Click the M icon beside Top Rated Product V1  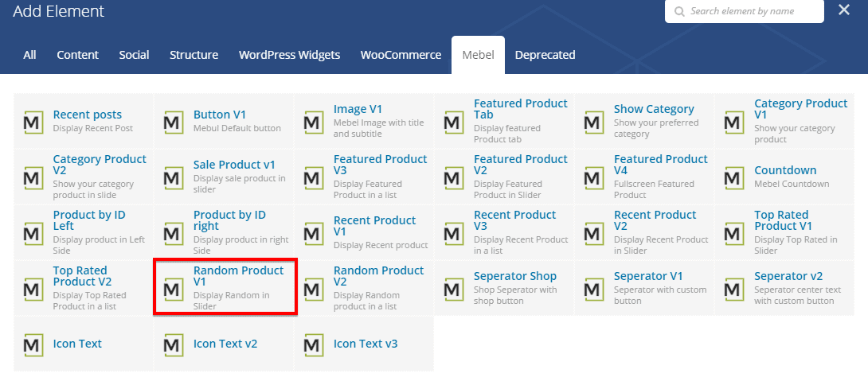tap(734, 233)
